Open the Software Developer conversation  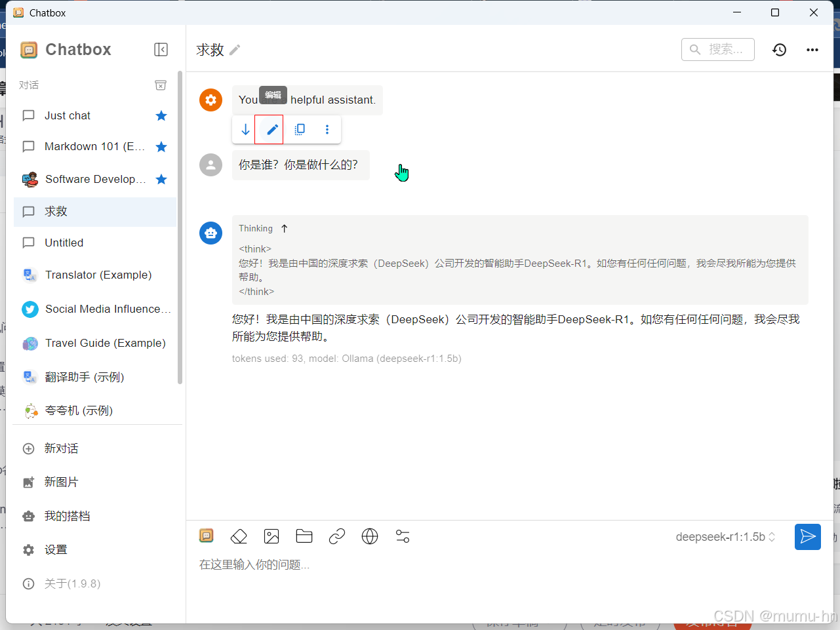(95, 180)
